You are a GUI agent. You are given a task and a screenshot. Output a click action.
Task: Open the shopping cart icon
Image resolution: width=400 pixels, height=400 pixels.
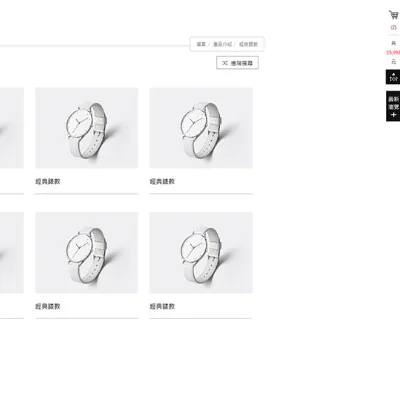394,15
